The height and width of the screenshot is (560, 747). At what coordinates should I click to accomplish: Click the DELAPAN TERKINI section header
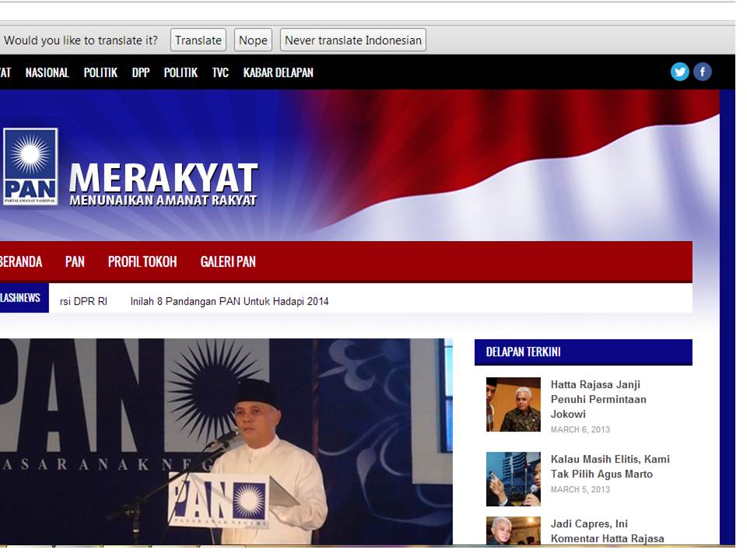click(x=583, y=352)
